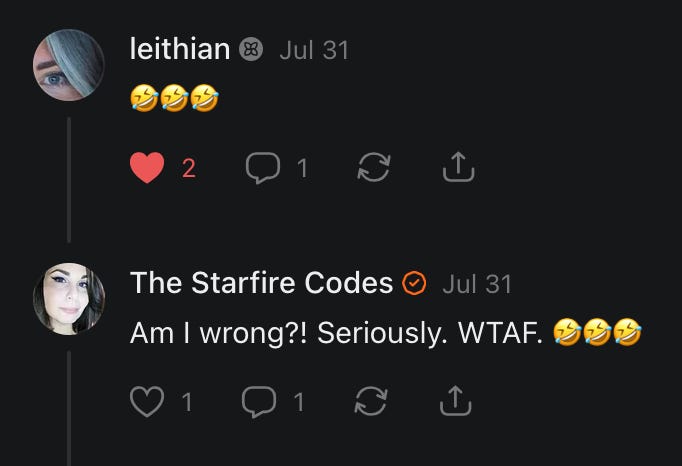Click the like count on leithian's comment
Image resolution: width=682 pixels, height=466 pixels.
(x=189, y=168)
